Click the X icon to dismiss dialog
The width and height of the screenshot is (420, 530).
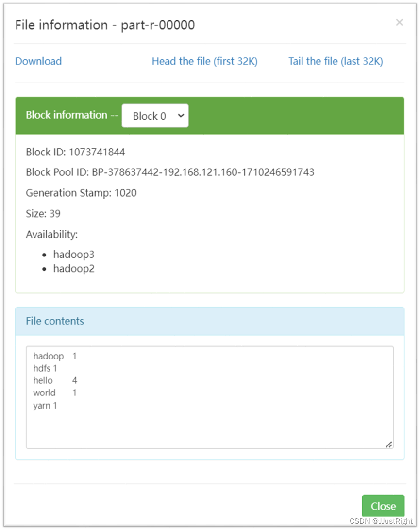(x=399, y=23)
